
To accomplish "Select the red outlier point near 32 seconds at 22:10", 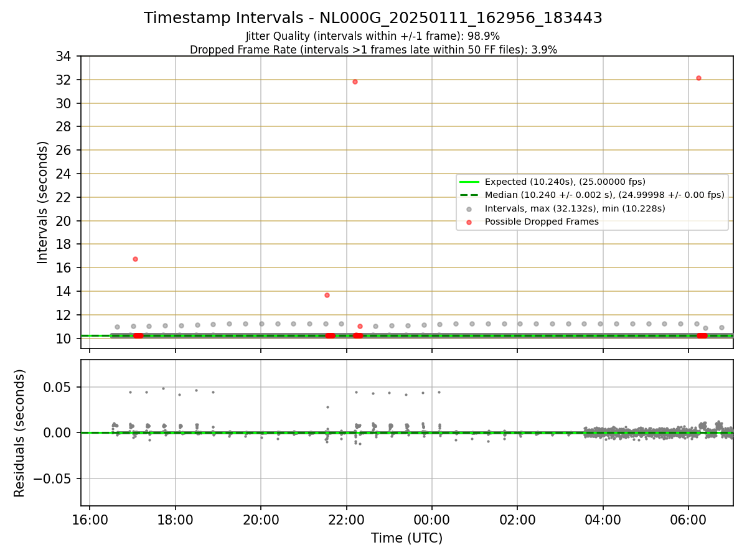I will 355,82.
